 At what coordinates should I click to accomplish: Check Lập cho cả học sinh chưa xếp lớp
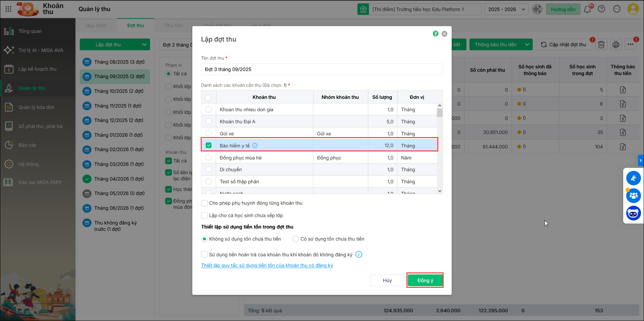(x=204, y=215)
